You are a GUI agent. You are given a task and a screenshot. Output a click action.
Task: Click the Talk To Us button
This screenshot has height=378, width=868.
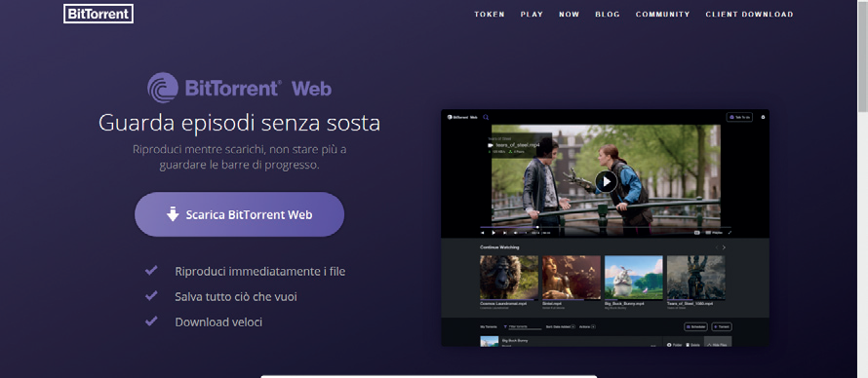[x=739, y=117]
